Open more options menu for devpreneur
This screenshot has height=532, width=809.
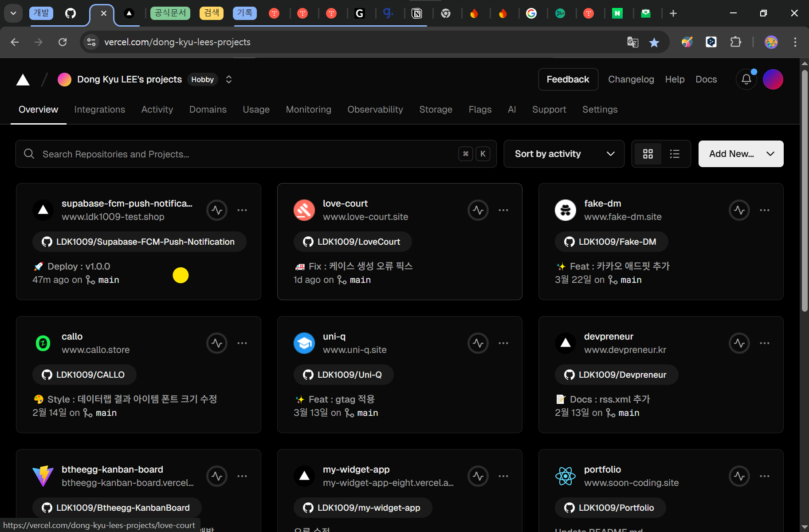point(765,343)
